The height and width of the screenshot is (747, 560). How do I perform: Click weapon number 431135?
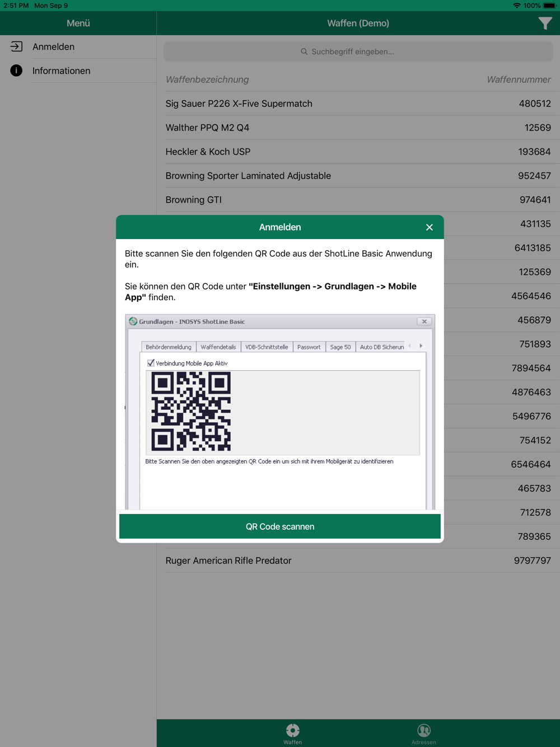tap(535, 224)
